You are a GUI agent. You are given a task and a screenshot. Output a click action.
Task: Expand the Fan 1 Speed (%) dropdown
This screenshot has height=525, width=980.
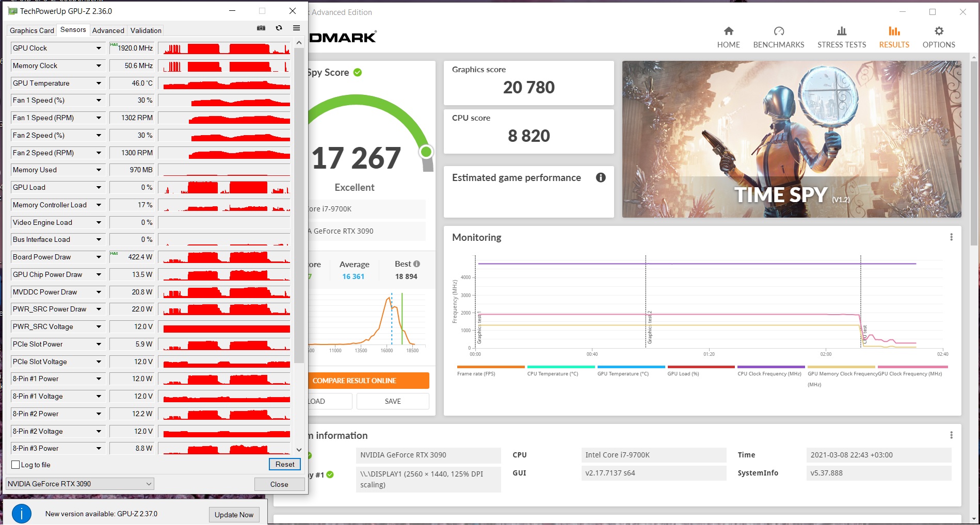point(99,101)
